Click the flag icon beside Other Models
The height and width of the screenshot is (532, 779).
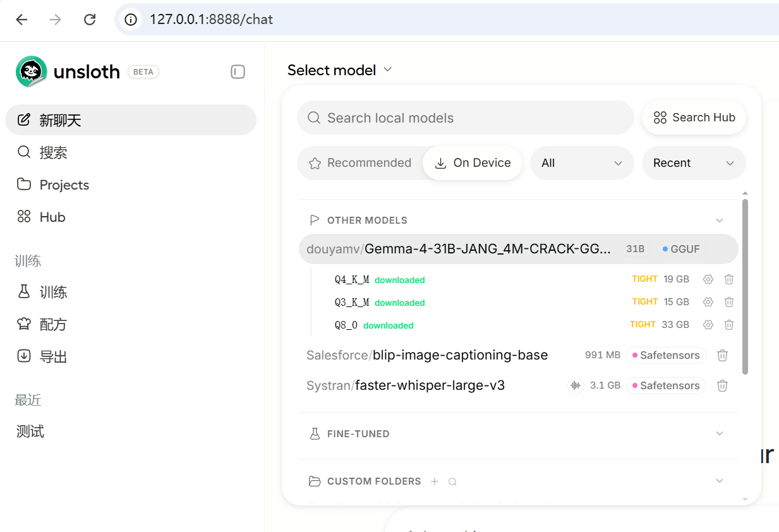coord(314,220)
